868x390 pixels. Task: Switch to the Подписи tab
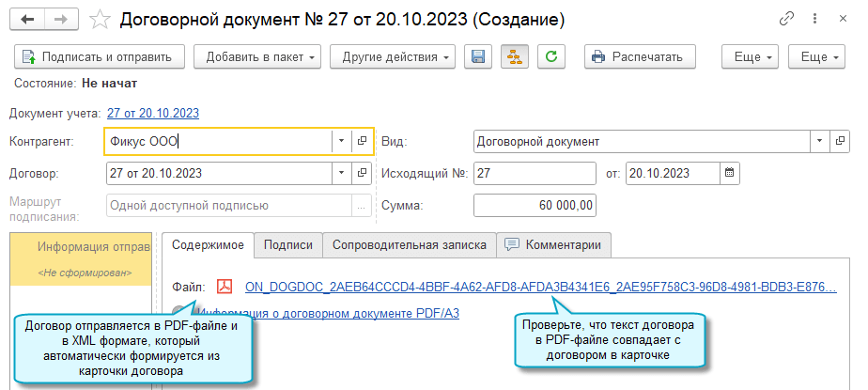(288, 245)
